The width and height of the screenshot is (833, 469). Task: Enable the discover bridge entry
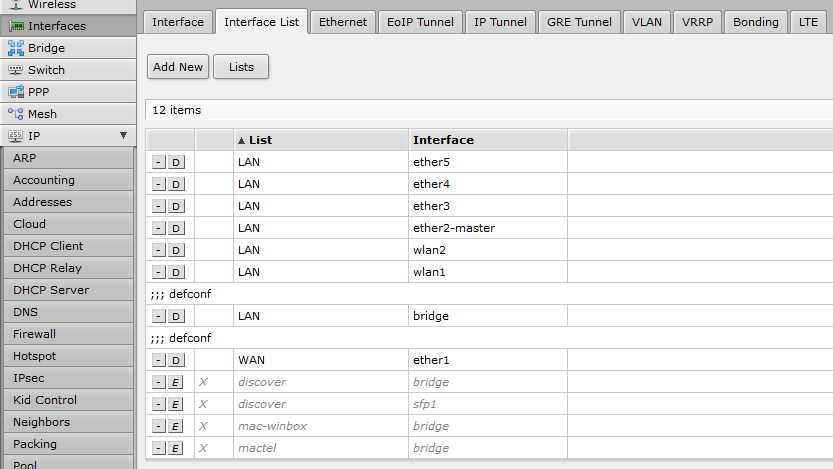175,382
